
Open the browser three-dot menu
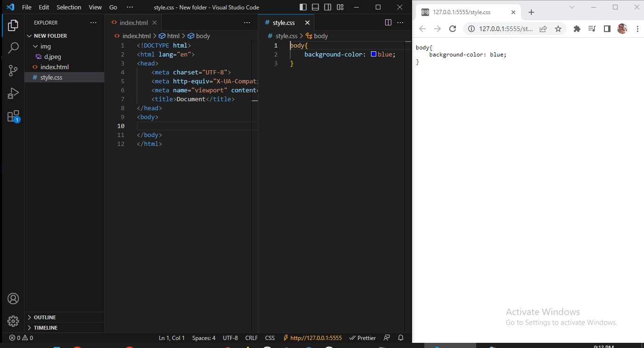[637, 29]
